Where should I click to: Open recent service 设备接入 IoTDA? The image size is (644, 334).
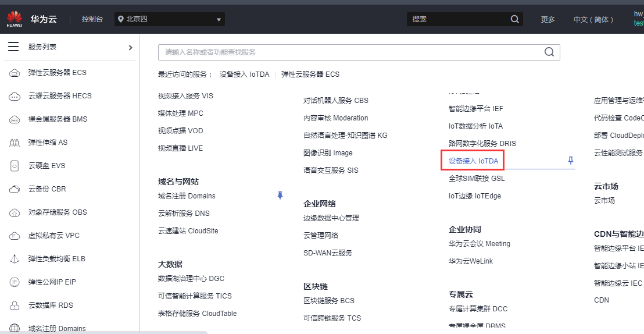pyautogui.click(x=244, y=74)
